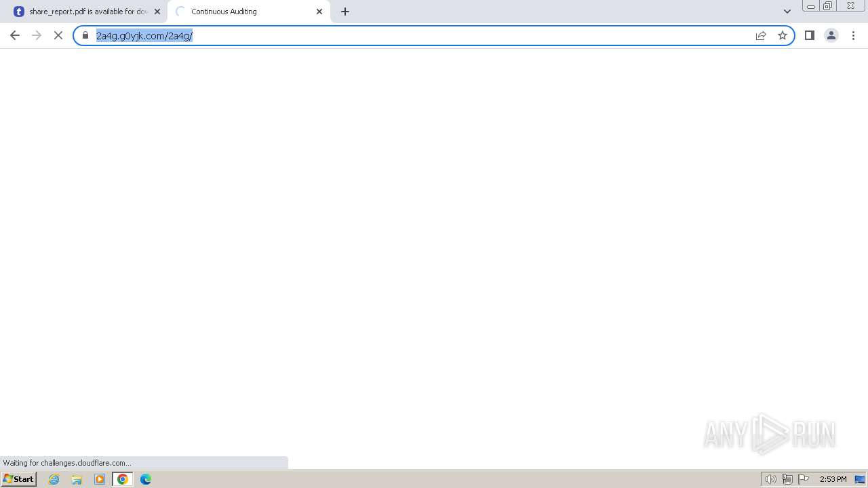
Task: Open the network tray icon
Action: [787, 479]
